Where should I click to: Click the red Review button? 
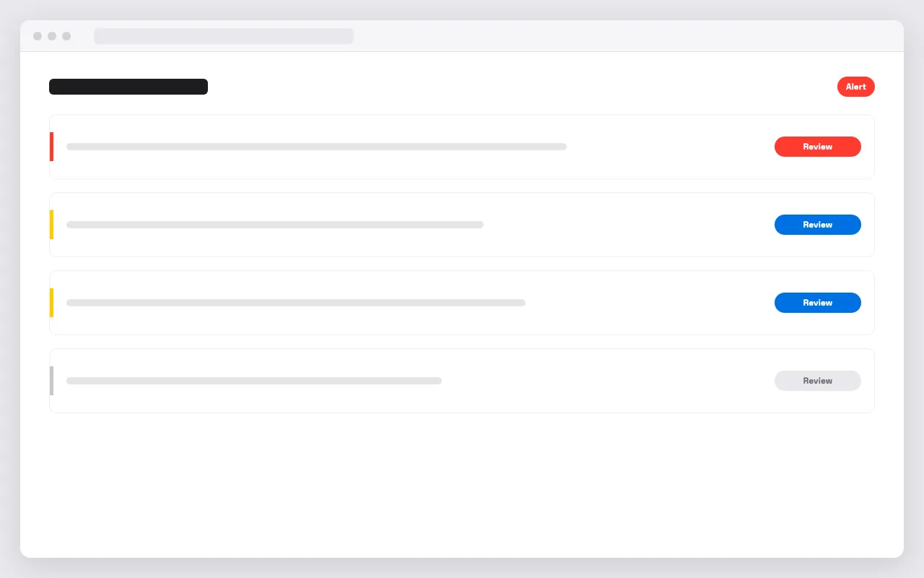(x=818, y=147)
